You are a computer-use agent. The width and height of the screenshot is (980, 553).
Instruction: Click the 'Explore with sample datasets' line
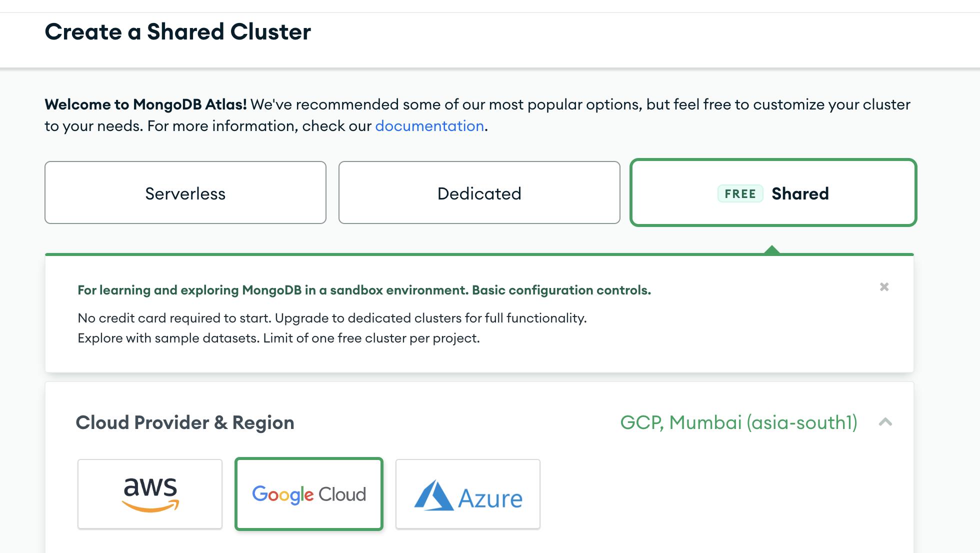pyautogui.click(x=278, y=338)
